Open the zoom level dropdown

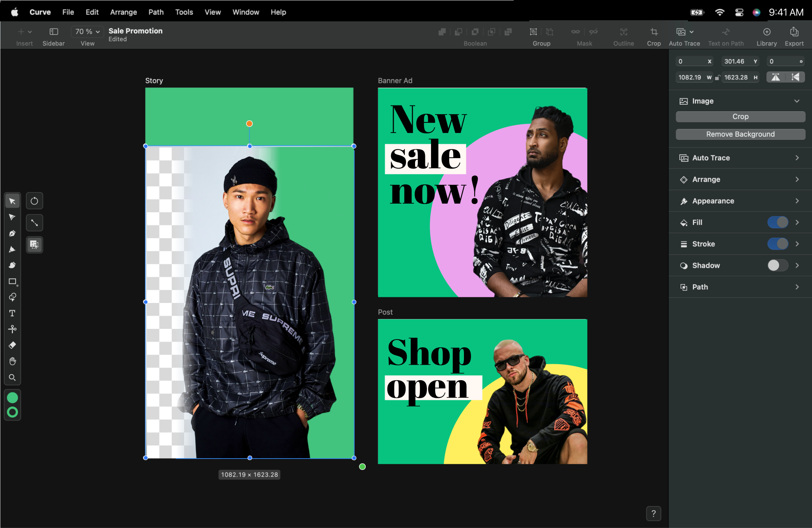pyautogui.click(x=87, y=31)
